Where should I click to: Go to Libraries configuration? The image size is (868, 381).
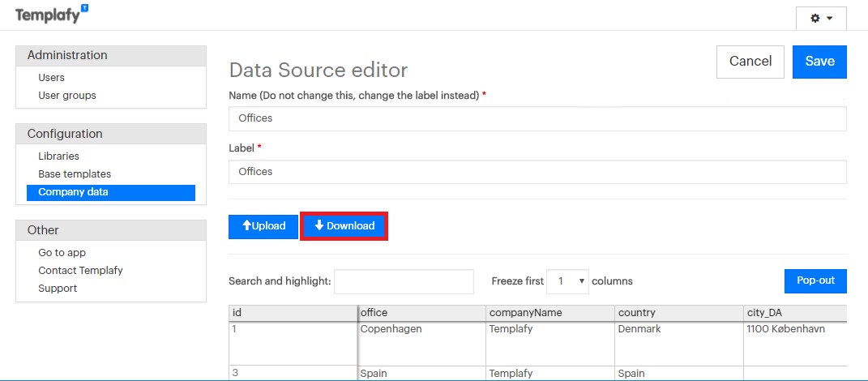pos(58,156)
